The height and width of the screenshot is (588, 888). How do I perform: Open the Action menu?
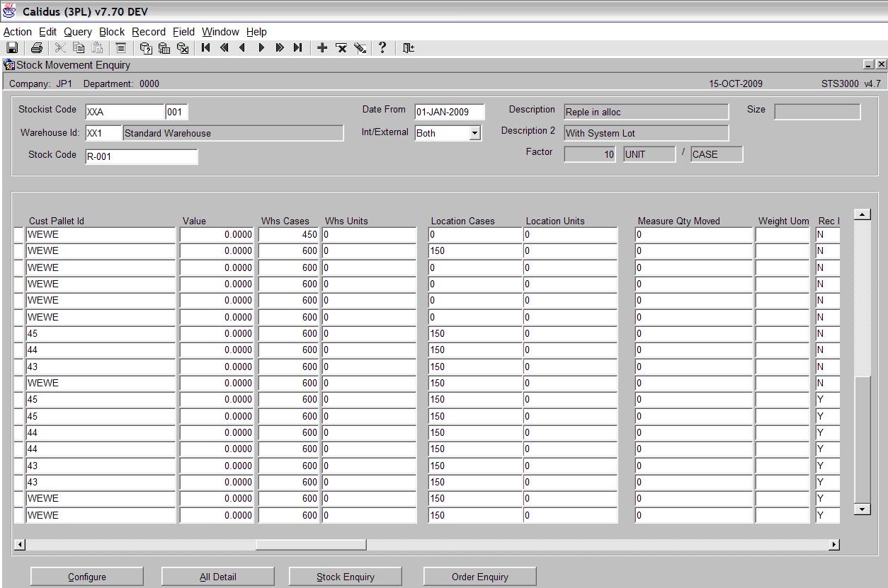coord(18,32)
